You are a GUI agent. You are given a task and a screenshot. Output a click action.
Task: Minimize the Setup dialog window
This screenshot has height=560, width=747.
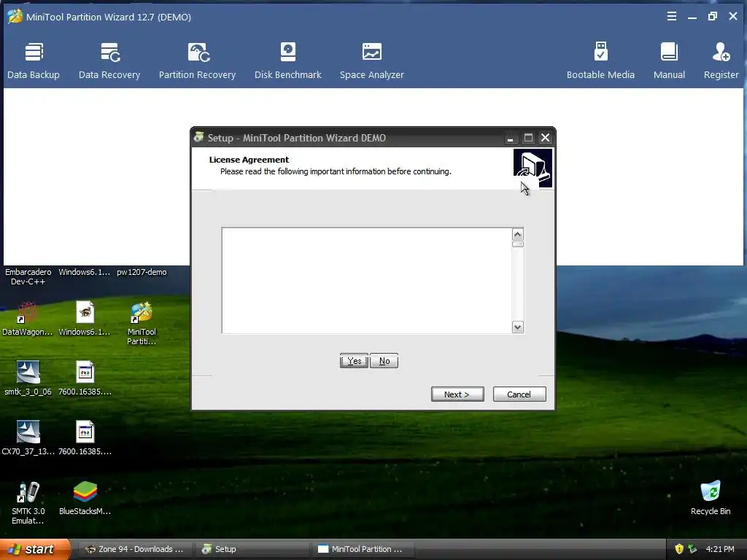pos(510,138)
